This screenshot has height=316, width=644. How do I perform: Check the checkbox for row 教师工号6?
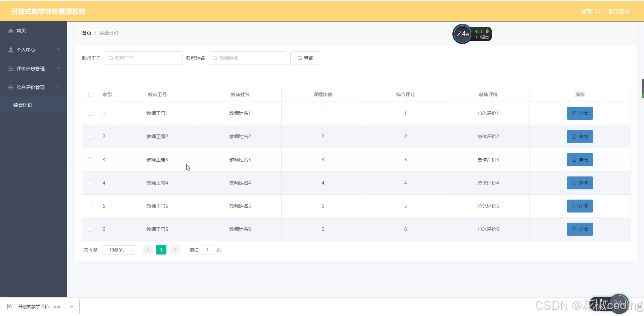(90, 229)
